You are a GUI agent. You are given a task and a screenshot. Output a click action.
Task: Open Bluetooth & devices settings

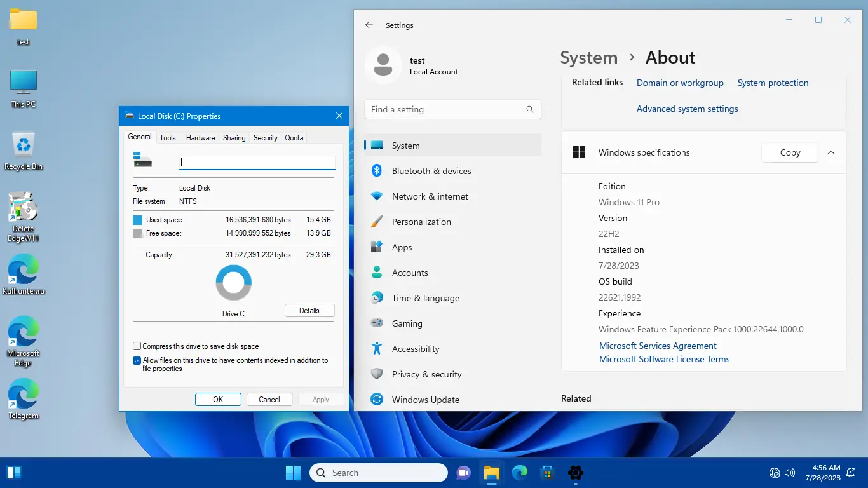point(431,171)
